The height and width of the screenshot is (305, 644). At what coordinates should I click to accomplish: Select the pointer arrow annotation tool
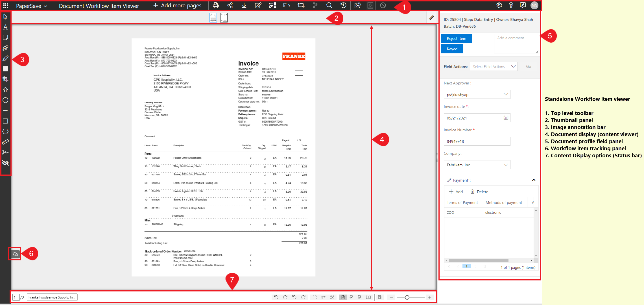click(5, 17)
